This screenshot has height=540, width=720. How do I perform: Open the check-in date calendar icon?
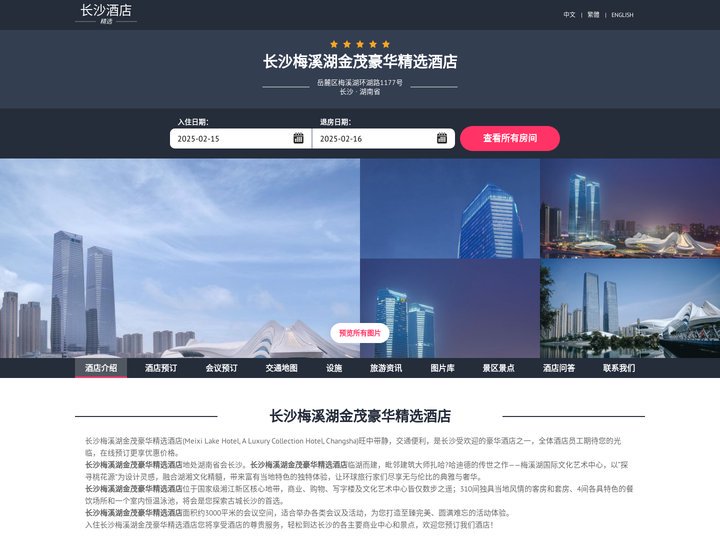click(298, 138)
